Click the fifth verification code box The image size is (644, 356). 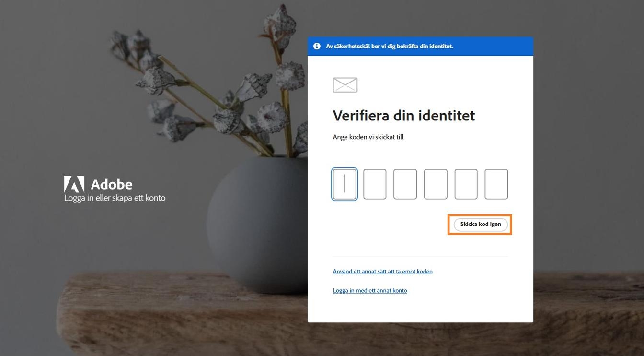[466, 184]
